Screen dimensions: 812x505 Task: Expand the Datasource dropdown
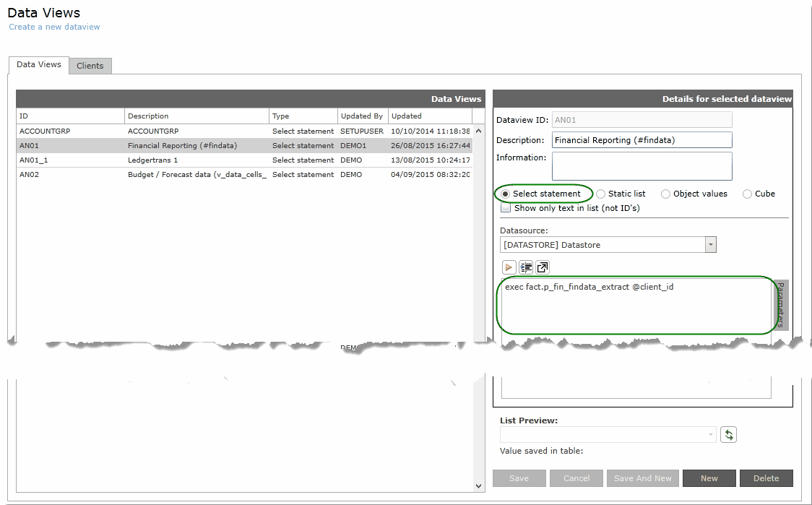click(711, 245)
